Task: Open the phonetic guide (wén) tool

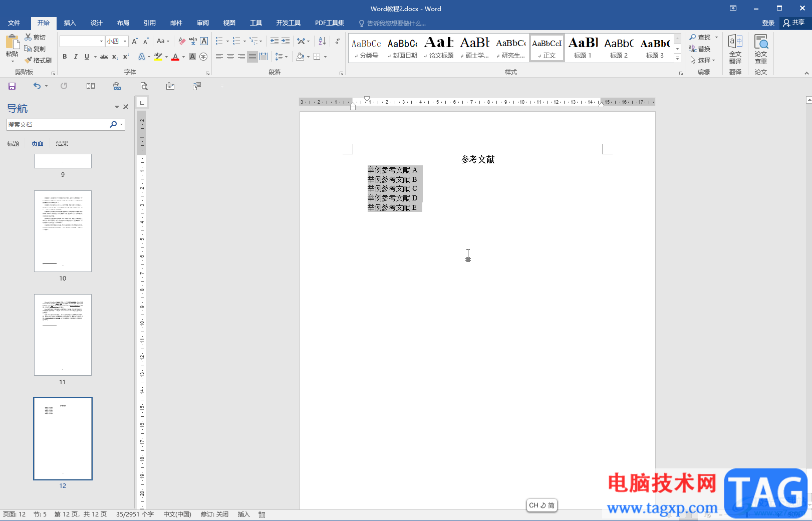Action: pos(193,41)
